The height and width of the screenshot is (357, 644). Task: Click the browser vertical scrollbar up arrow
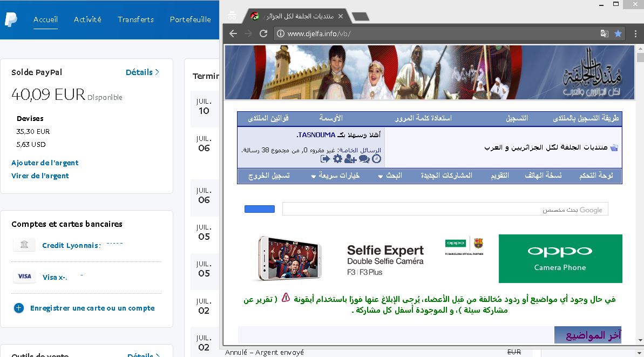[x=640, y=48]
